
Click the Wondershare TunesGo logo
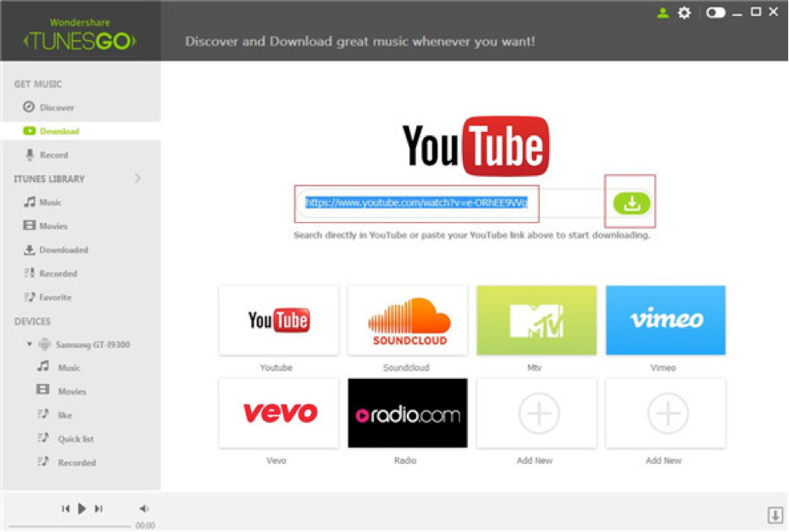(80, 34)
